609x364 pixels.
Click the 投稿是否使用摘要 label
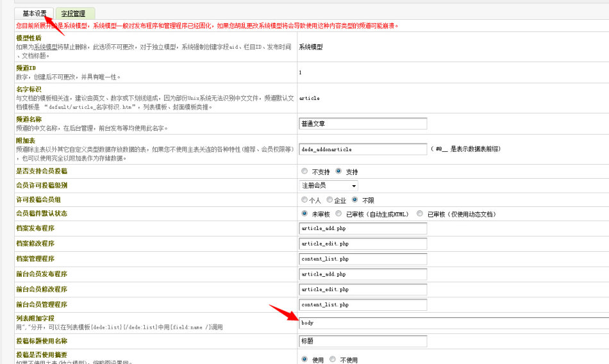click(x=42, y=354)
